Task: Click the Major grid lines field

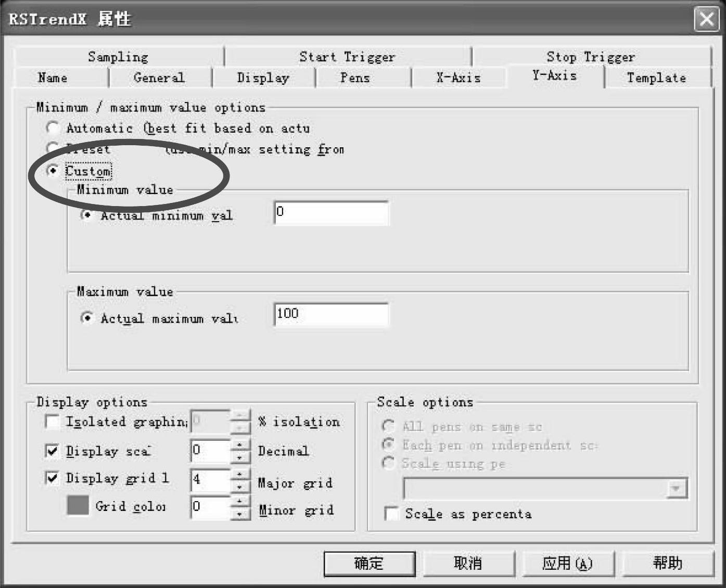Action: tap(210, 480)
